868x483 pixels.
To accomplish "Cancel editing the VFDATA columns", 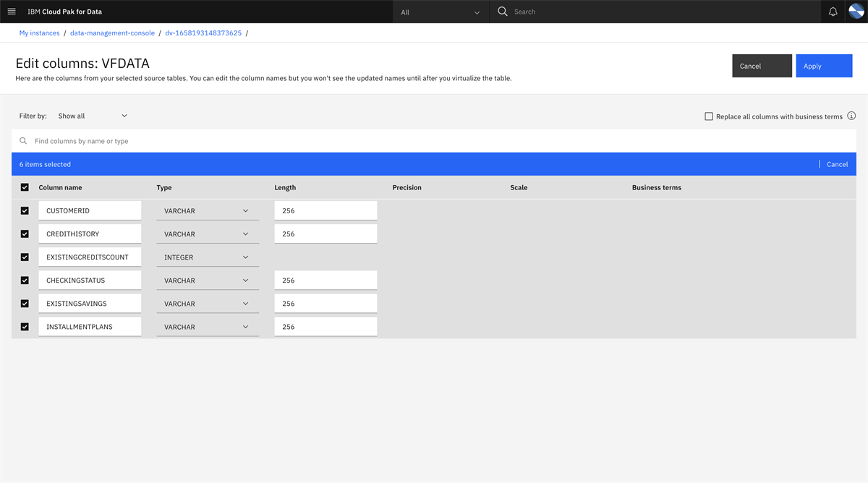I will (x=762, y=65).
